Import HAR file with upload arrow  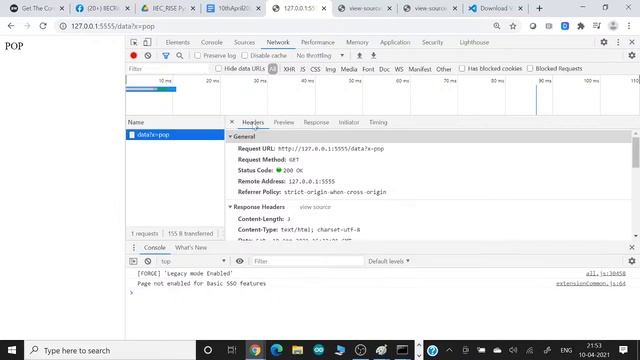359,56
